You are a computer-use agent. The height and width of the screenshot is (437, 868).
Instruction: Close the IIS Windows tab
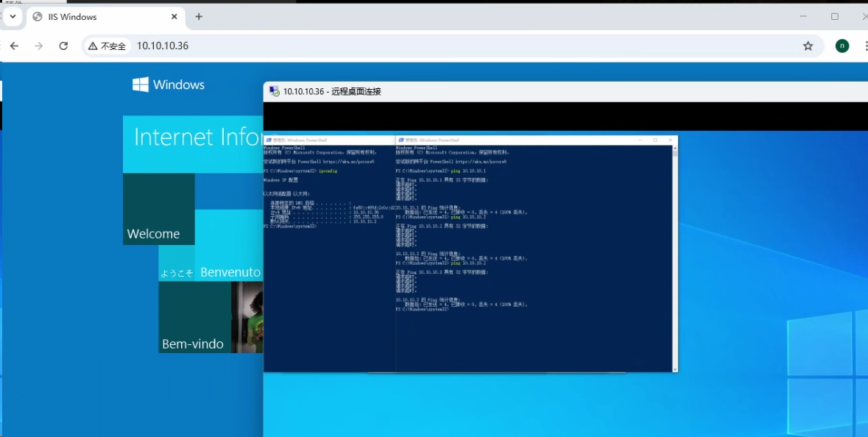pyautogui.click(x=174, y=16)
